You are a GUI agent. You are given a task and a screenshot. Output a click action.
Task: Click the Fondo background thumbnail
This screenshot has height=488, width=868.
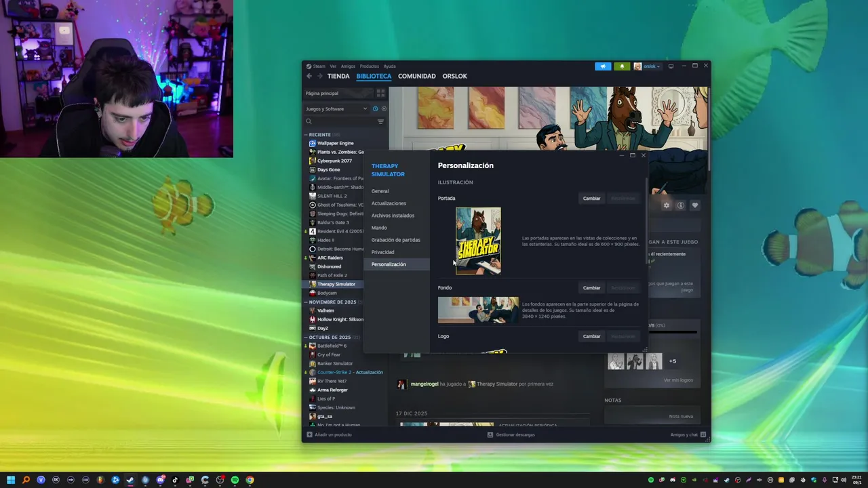[x=478, y=310]
